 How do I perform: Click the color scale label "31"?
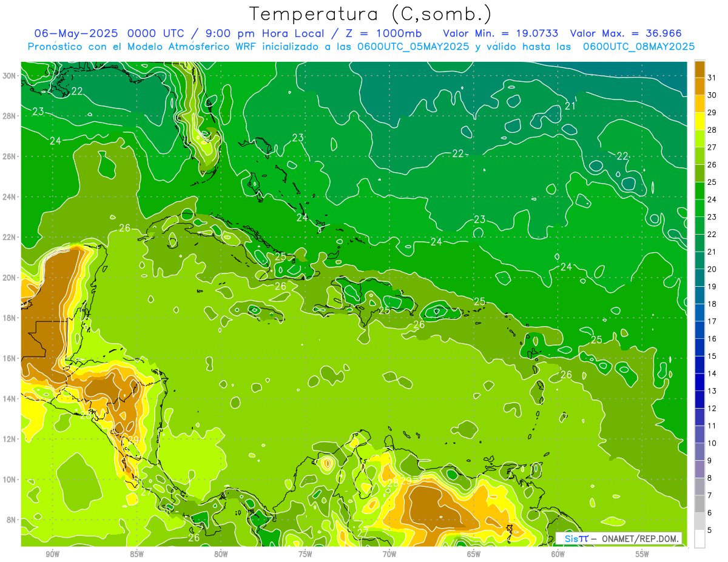coord(712,78)
